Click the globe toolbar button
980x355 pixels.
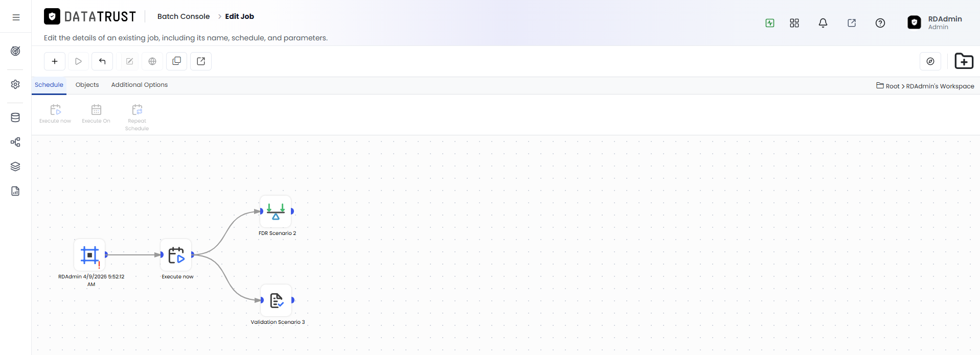coord(152,61)
